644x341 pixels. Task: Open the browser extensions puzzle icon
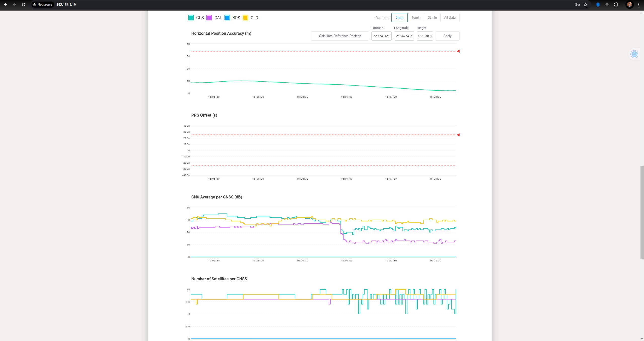(x=616, y=5)
